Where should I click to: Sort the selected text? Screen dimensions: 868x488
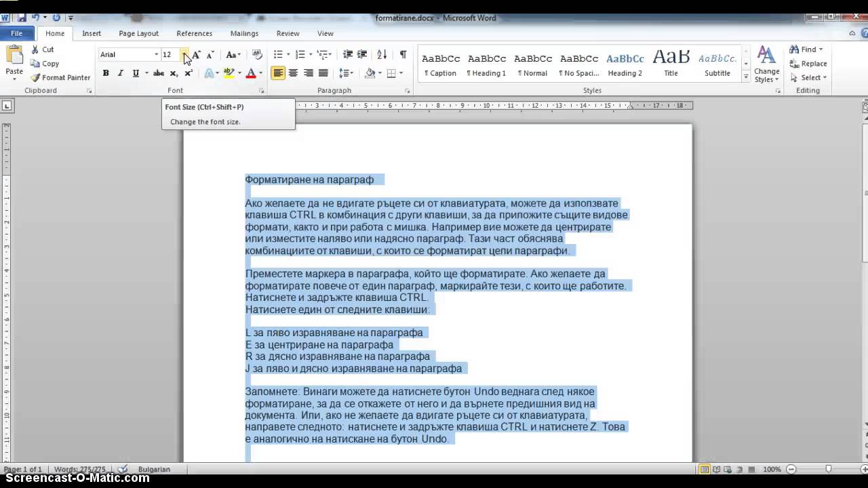[x=382, y=54]
